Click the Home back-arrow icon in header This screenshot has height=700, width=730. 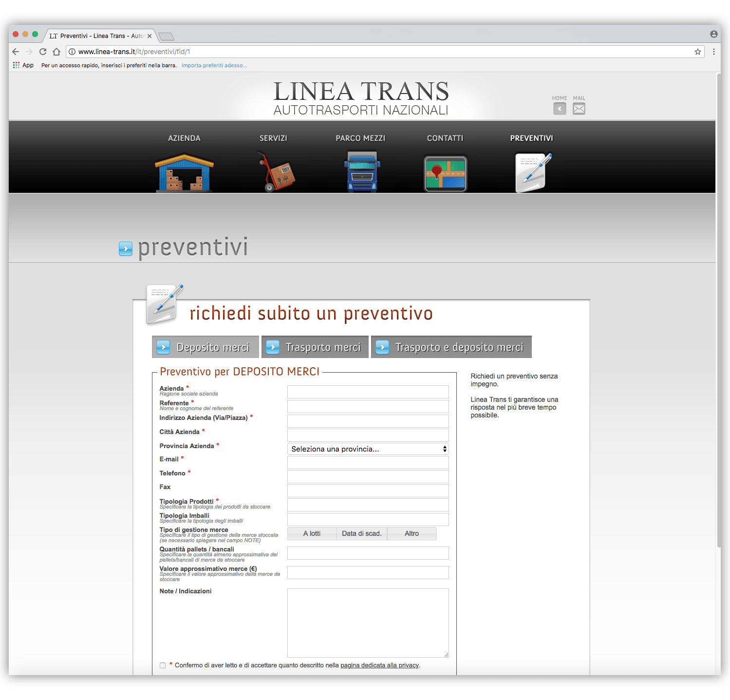(560, 109)
